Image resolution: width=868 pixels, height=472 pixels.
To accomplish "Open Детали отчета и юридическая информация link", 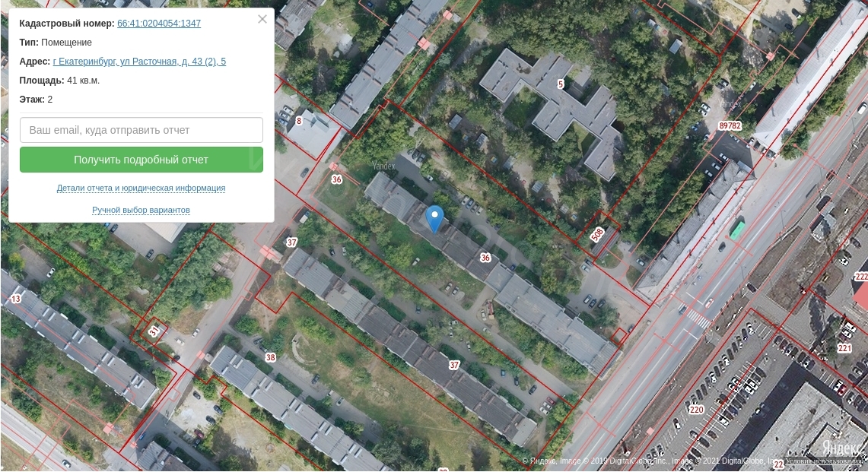I will (141, 188).
